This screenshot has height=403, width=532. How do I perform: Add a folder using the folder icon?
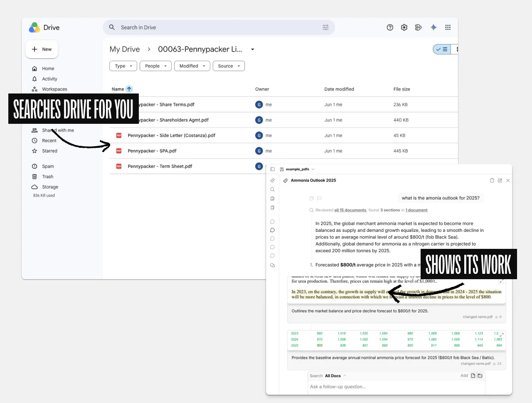(480, 376)
